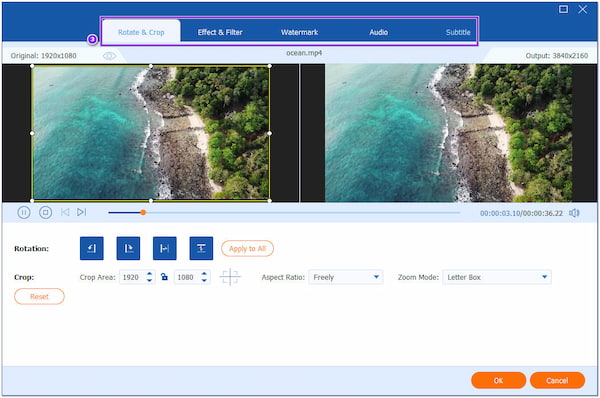
Task: Click the bottom-left crop handle
Action: click(32, 200)
